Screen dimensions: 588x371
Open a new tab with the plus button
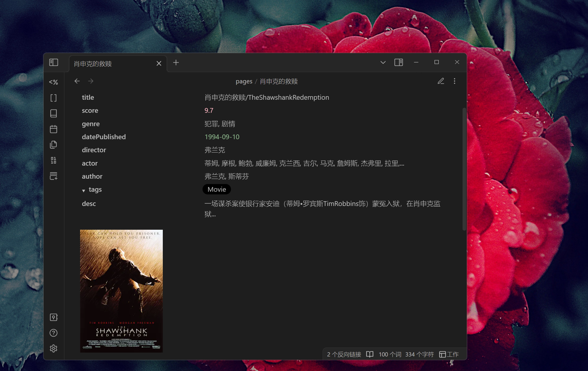pyautogui.click(x=176, y=63)
